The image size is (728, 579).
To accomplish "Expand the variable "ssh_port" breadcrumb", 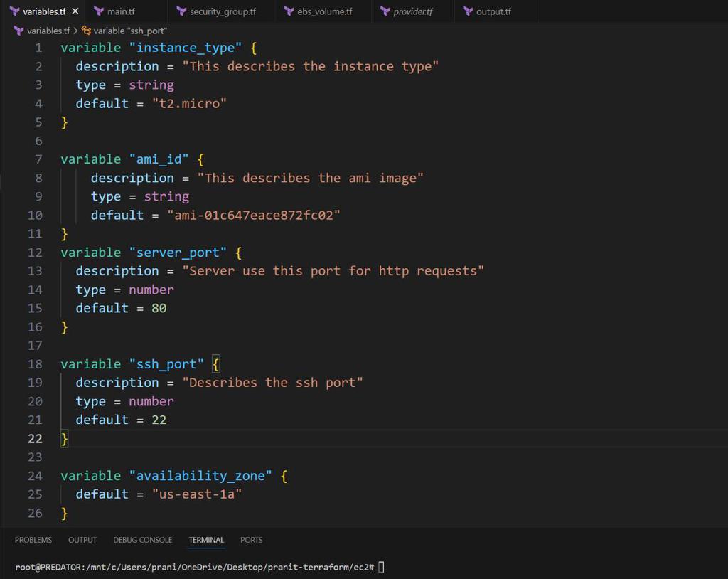I will coord(130,31).
